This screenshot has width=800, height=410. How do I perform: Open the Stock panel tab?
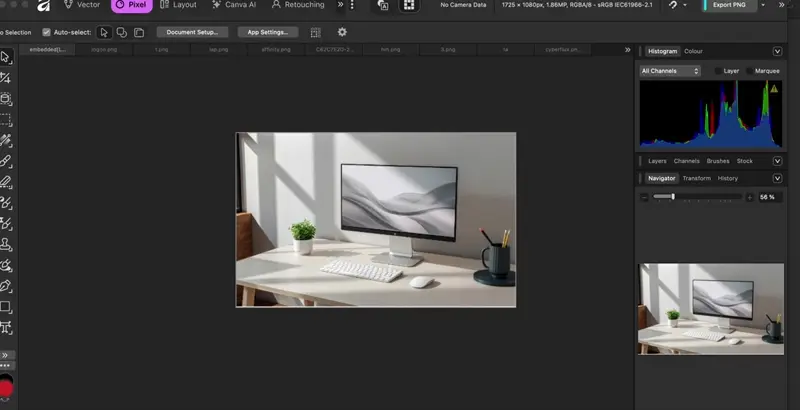tap(744, 161)
